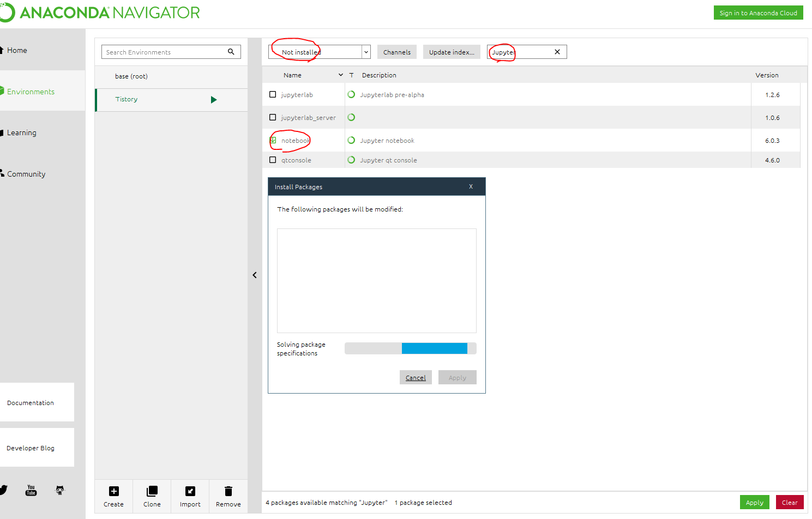The height and width of the screenshot is (519, 812).
Task: Click the jupyterlab_server version 1.0.6
Action: (x=772, y=117)
